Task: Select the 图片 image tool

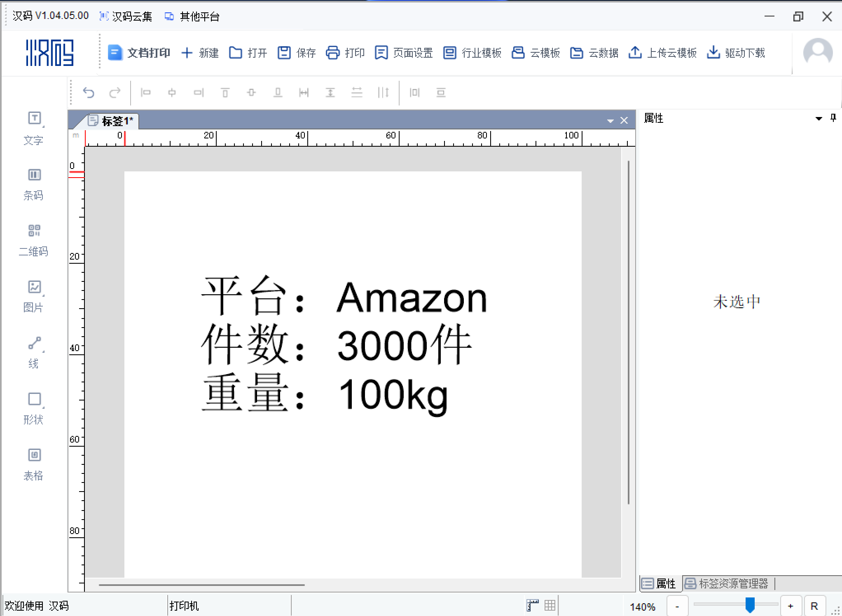Action: tap(34, 295)
